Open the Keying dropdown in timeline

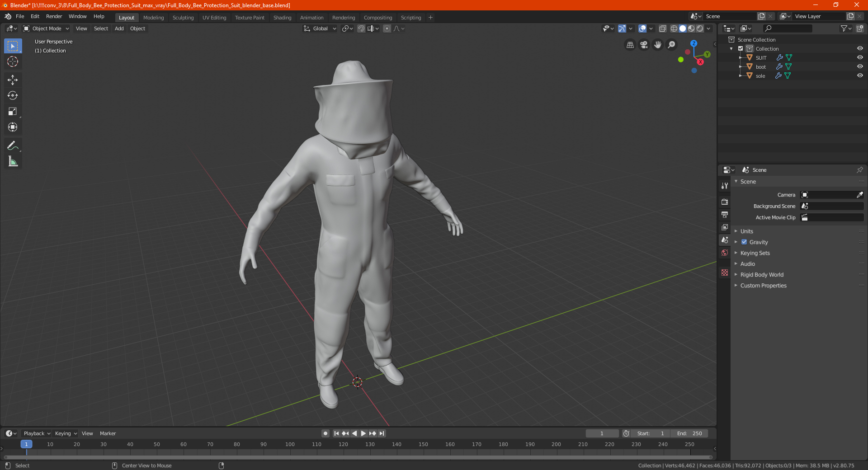[x=66, y=433]
